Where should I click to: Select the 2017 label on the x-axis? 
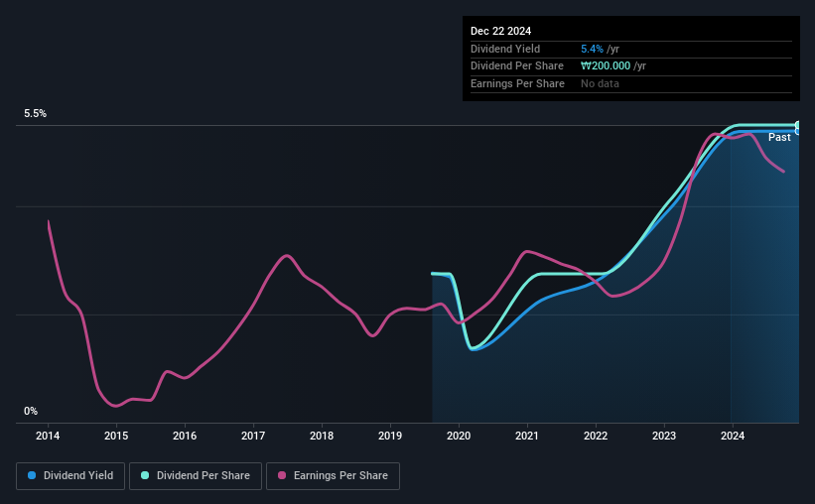coord(253,436)
